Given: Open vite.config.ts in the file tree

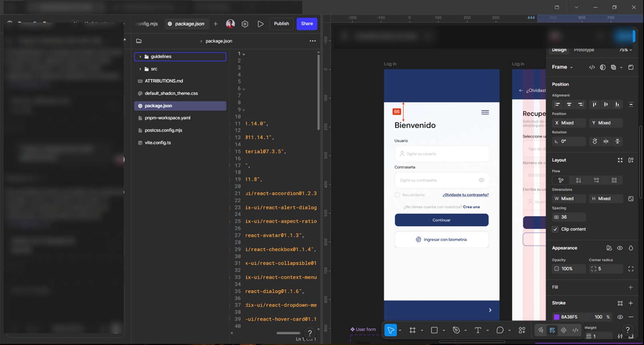Looking at the screenshot, I should pyautogui.click(x=158, y=143).
